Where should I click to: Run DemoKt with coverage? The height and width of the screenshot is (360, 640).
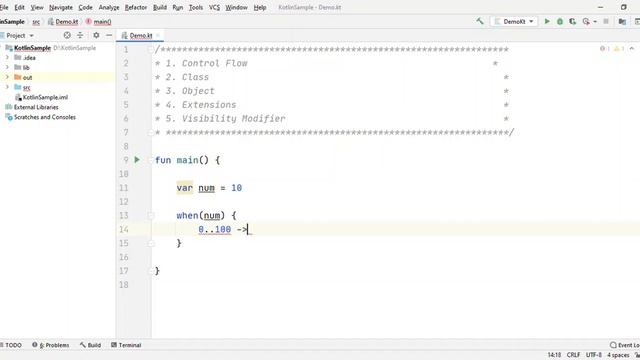[573, 21]
